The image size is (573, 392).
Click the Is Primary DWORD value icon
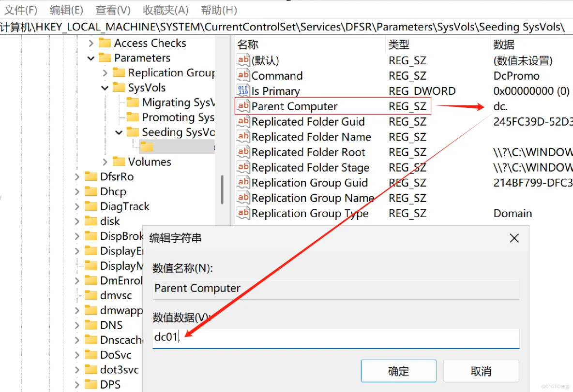coord(243,91)
